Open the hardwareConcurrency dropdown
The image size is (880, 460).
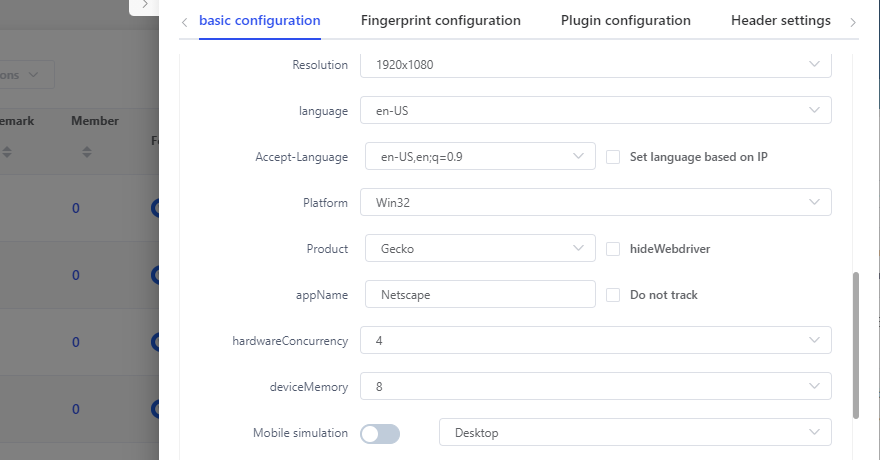point(595,341)
